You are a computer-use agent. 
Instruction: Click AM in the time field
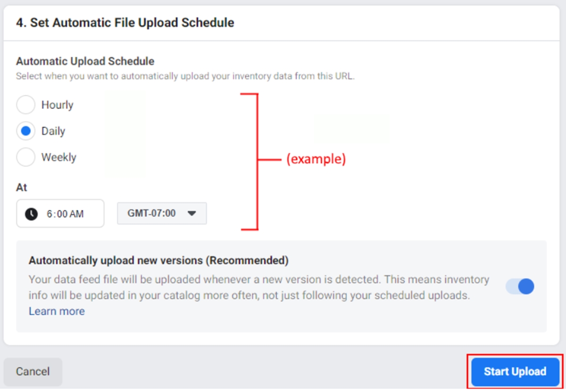76,214
